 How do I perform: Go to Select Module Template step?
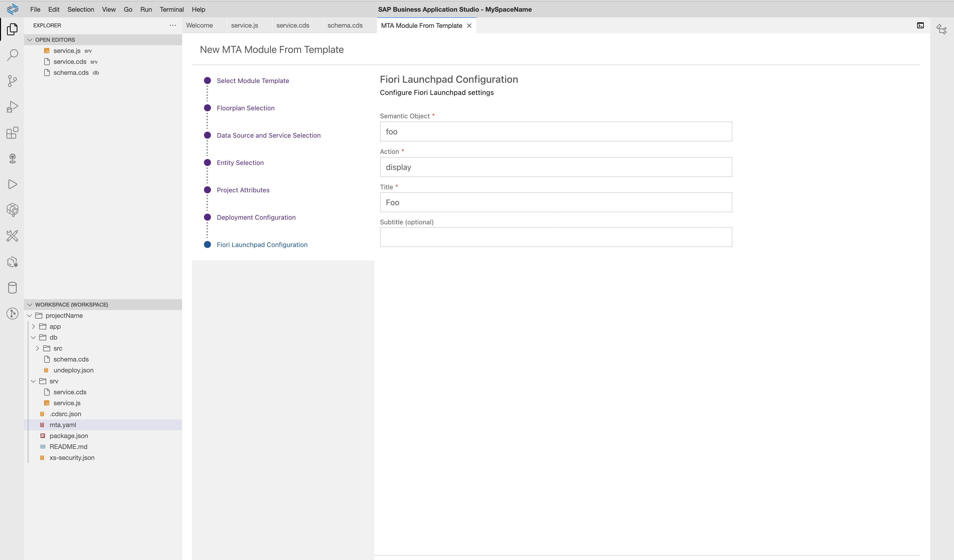pyautogui.click(x=253, y=81)
